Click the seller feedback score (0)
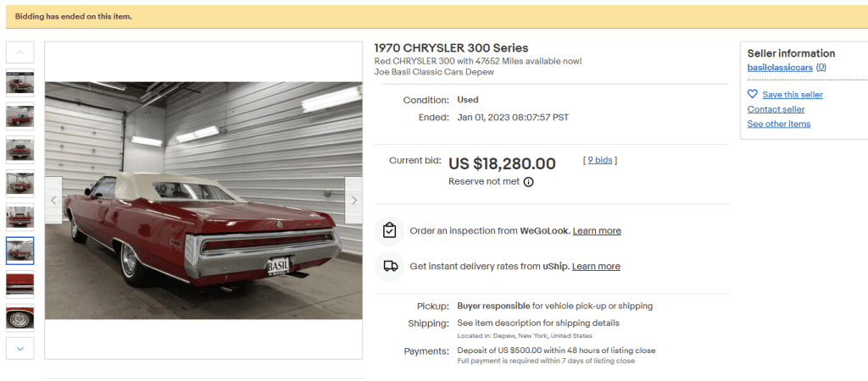This screenshot has width=868, height=381. pyautogui.click(x=821, y=67)
